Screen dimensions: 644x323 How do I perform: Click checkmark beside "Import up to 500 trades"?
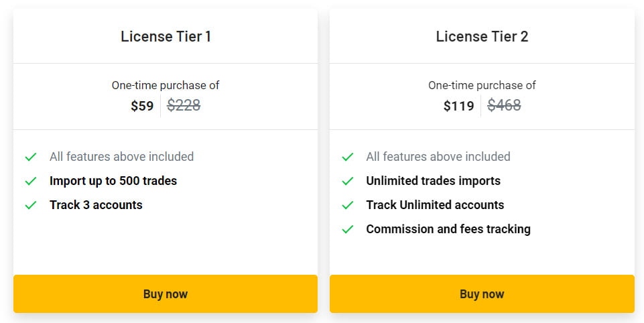tap(31, 181)
